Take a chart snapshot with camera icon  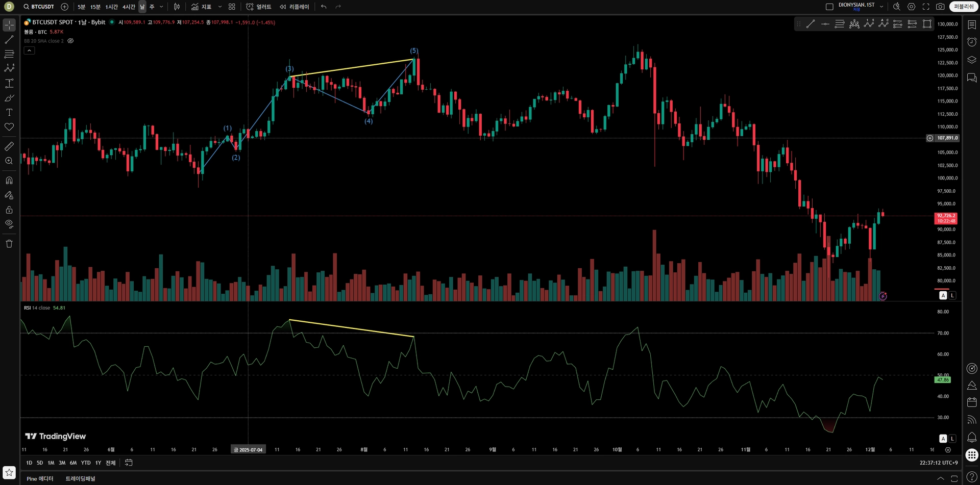(x=940, y=7)
